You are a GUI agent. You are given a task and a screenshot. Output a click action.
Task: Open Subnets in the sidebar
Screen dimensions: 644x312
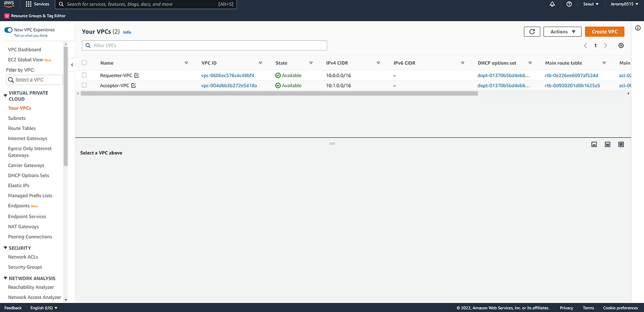(x=17, y=118)
